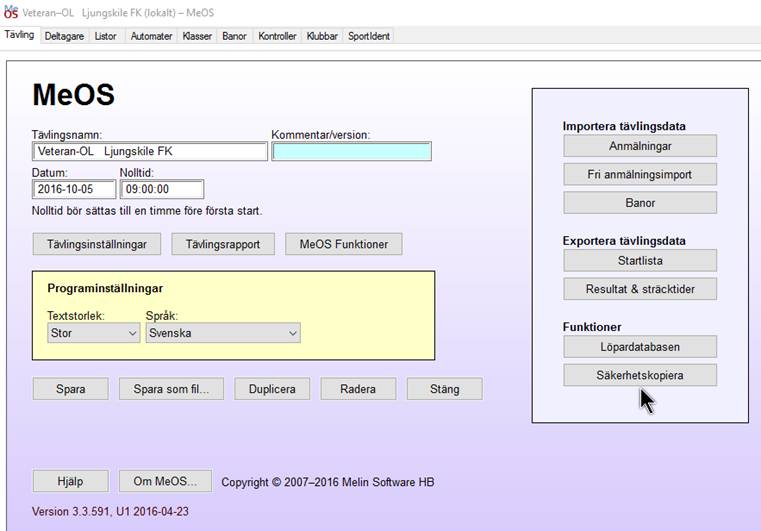Switch to the Kontroller tab
Viewport: 761px width, 531px height.
tap(277, 36)
